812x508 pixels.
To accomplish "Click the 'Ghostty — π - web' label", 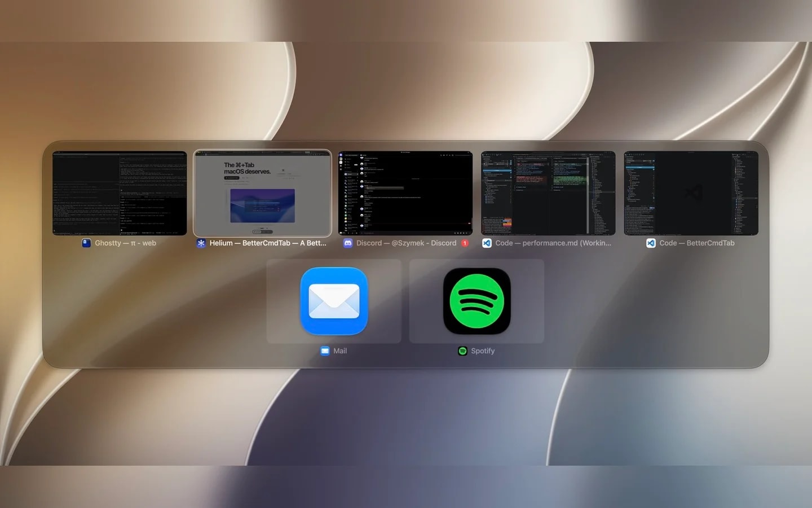I will (125, 243).
